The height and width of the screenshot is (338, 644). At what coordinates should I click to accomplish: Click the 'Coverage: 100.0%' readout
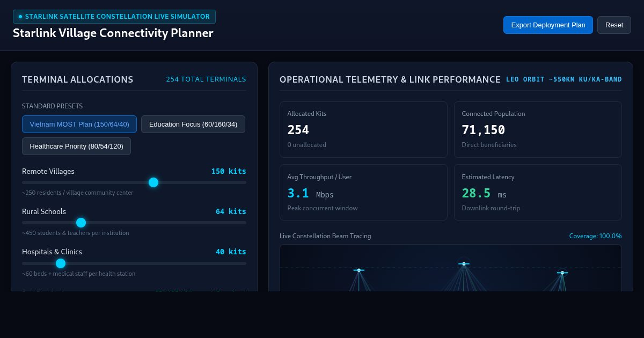(x=596, y=236)
